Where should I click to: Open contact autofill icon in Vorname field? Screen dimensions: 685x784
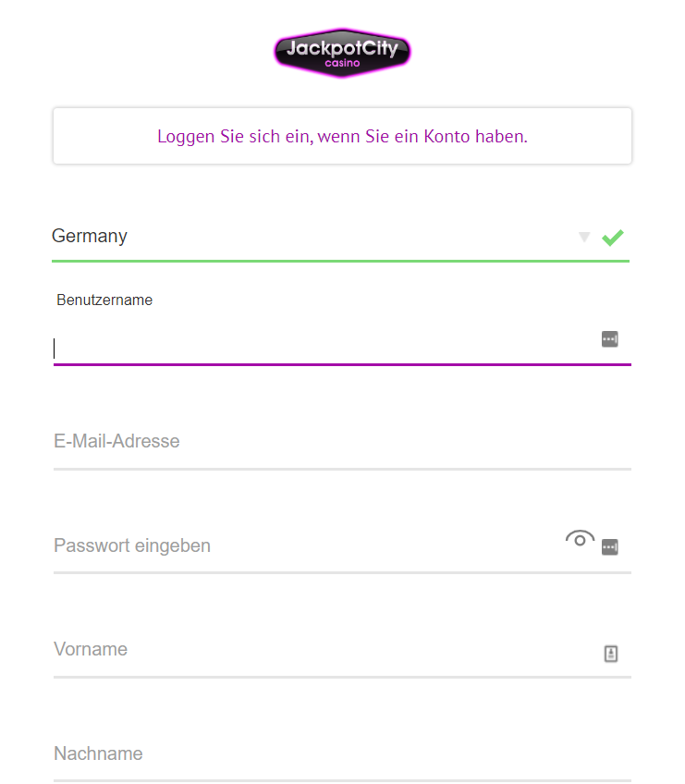[x=610, y=654]
